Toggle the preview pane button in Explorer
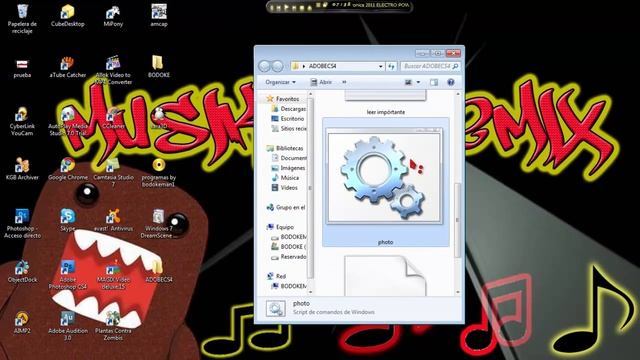This screenshot has width=640, height=360. coord(434,82)
